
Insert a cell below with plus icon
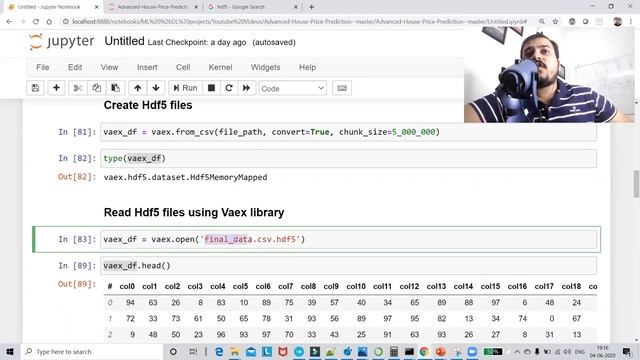click(56, 88)
